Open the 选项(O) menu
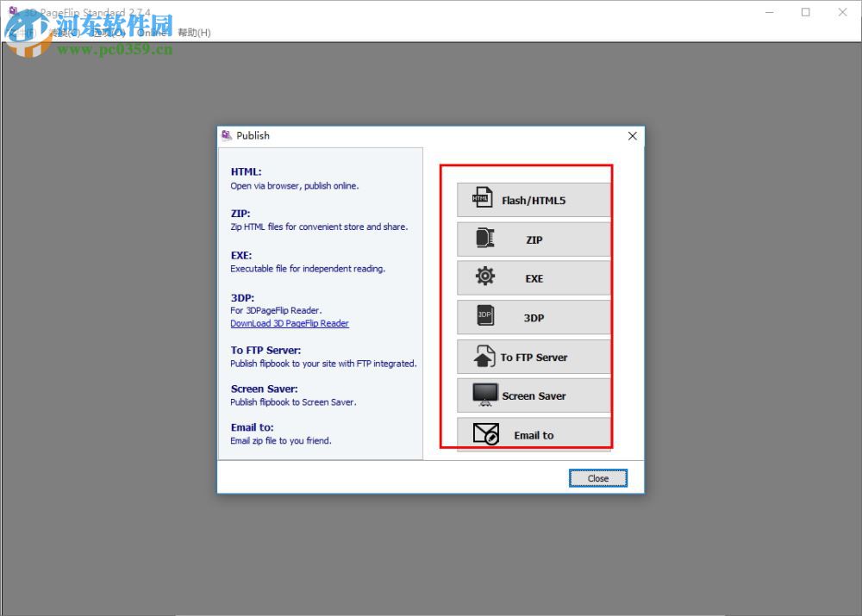Image resolution: width=862 pixels, height=616 pixels. [109, 33]
